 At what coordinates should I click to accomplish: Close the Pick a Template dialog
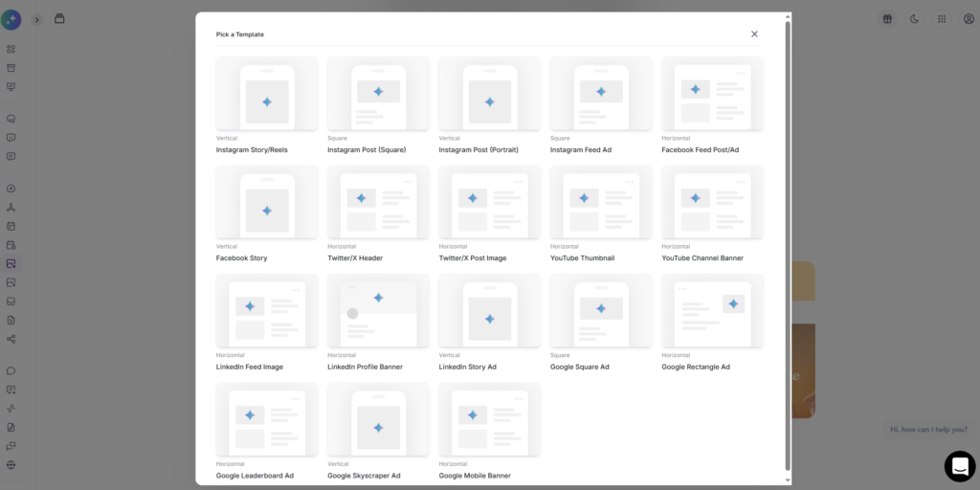click(x=754, y=34)
